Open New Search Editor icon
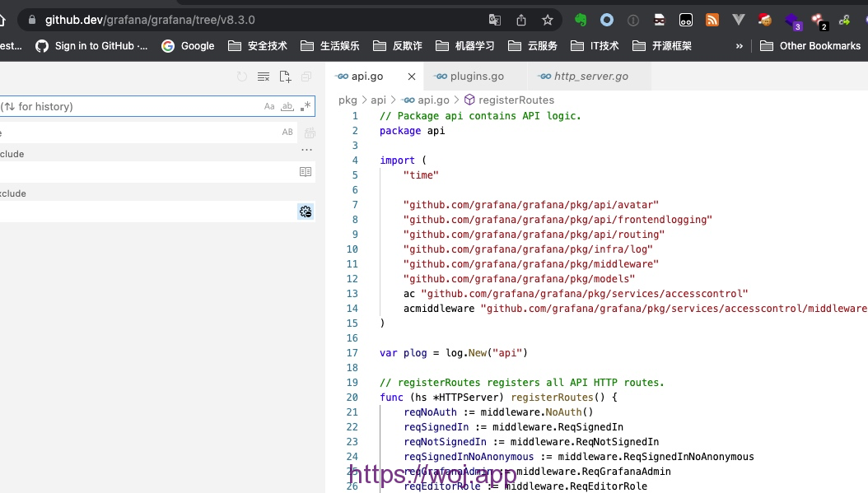Screen dimensions: 868x493 (285, 77)
